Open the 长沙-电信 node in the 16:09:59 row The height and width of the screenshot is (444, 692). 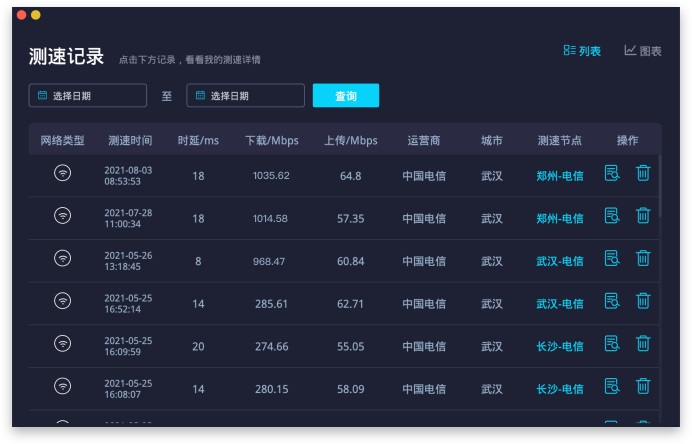tap(559, 346)
